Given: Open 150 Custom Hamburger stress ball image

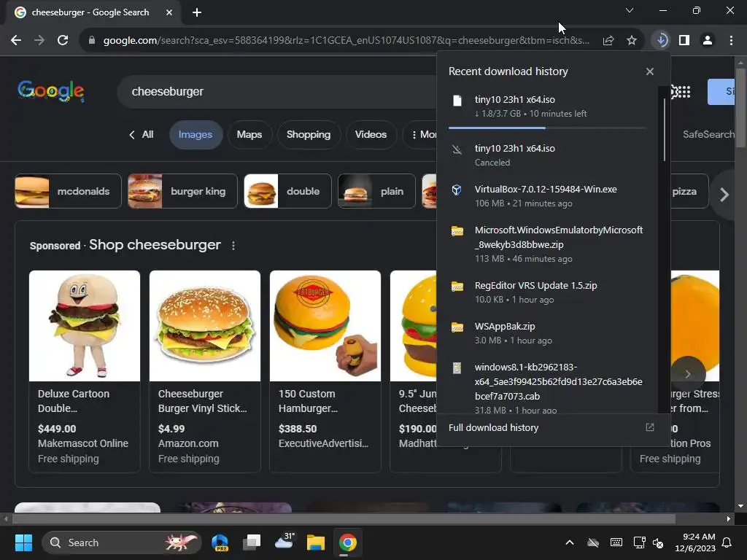Looking at the screenshot, I should click(325, 326).
